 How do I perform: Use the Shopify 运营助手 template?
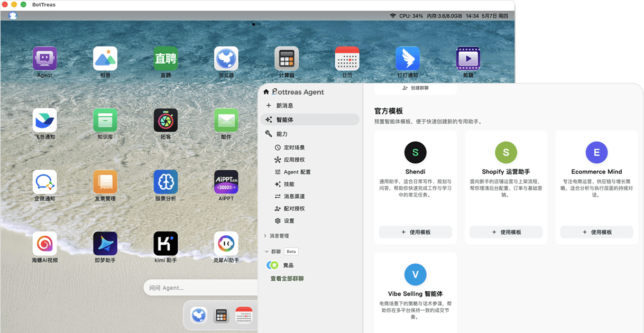(x=506, y=232)
